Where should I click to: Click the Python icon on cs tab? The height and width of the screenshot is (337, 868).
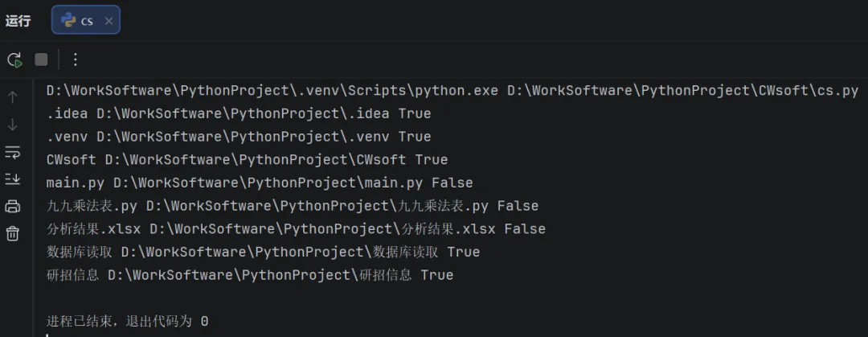click(x=68, y=20)
